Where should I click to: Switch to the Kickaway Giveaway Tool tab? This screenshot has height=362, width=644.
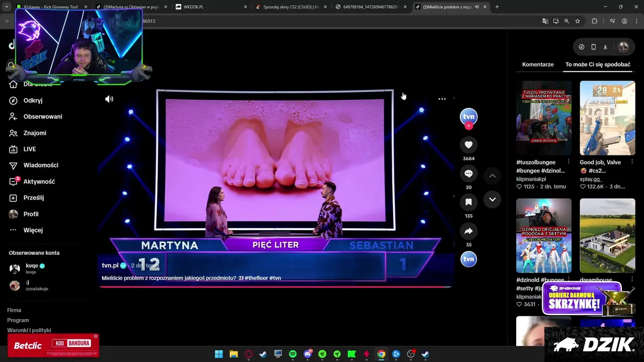click(50, 7)
